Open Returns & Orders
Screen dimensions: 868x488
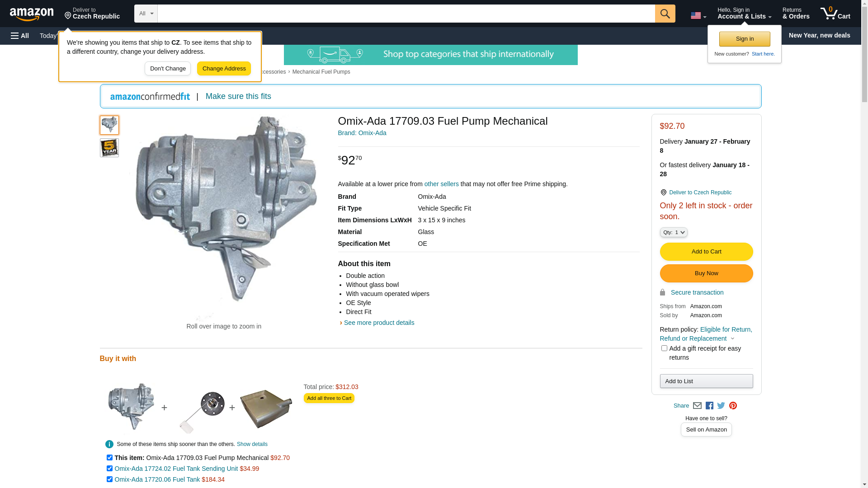[x=796, y=14]
